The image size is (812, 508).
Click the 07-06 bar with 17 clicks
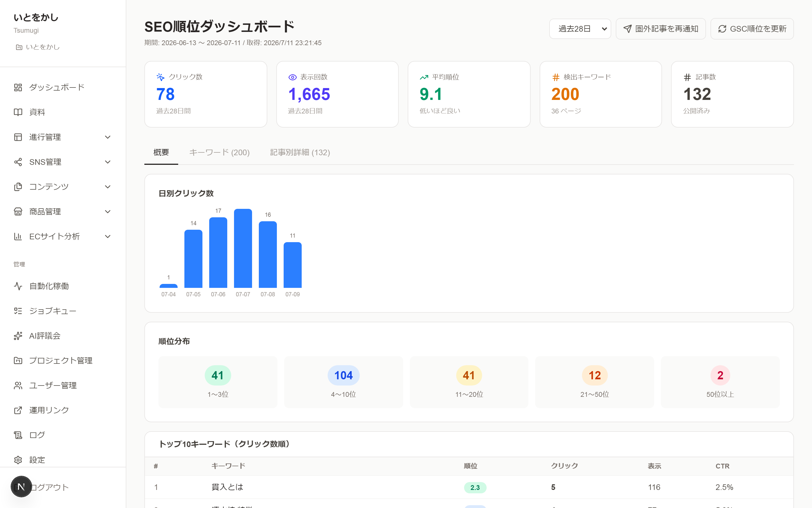[x=218, y=253]
